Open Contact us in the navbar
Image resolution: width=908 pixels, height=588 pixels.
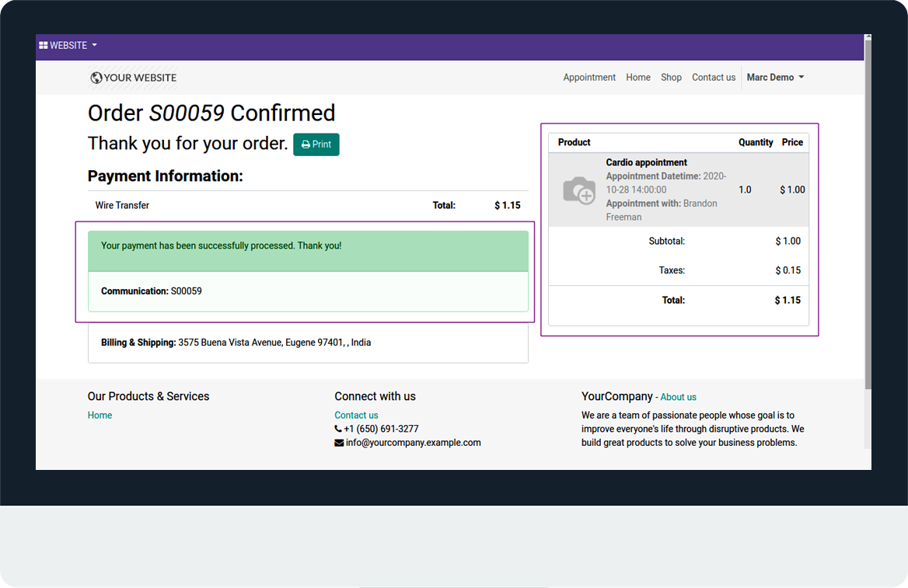714,77
